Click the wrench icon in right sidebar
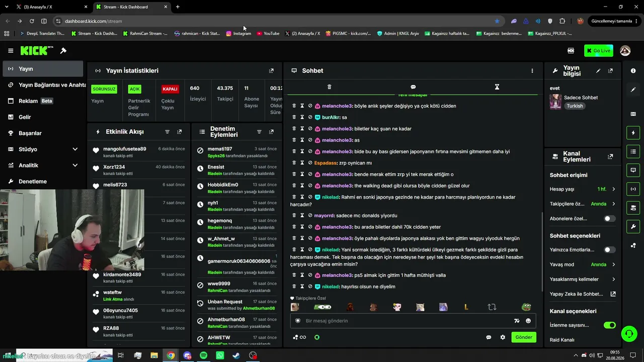The height and width of the screenshot is (362, 644). 633,226
